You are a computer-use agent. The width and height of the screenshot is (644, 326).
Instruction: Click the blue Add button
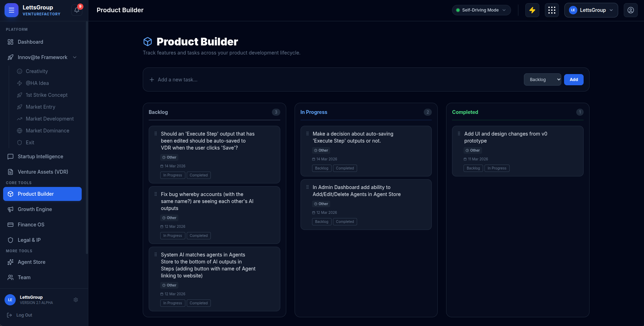coord(573,80)
